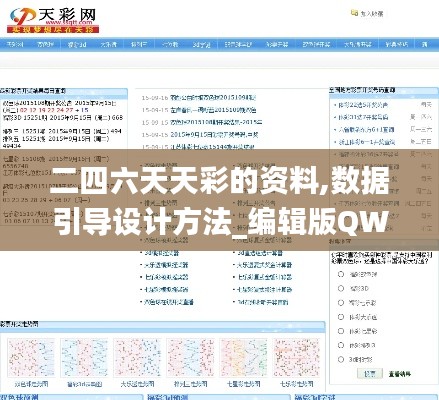Open the 排列三走势图 chart thumbnail
439x400 pixels.
click(190, 358)
